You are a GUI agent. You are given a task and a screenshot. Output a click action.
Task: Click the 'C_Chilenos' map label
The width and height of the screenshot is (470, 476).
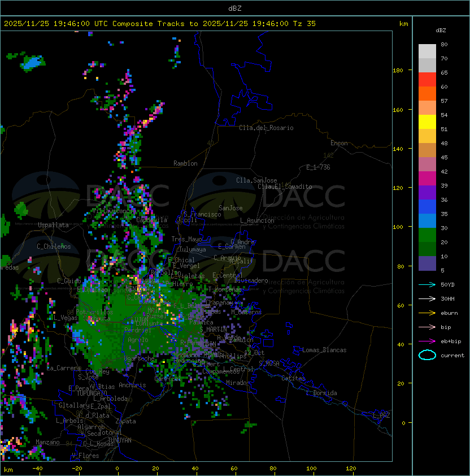54,246
